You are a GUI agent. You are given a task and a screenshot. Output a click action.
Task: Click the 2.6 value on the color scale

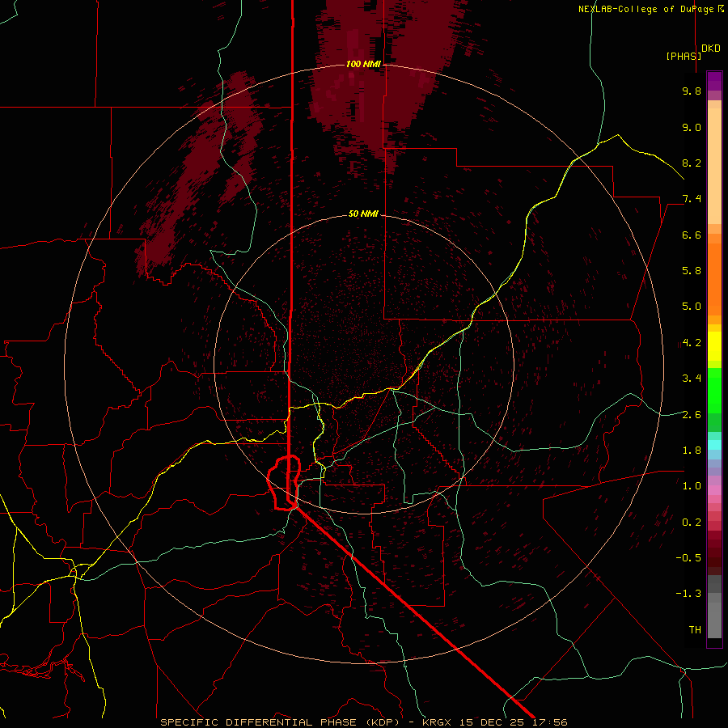[x=692, y=415]
